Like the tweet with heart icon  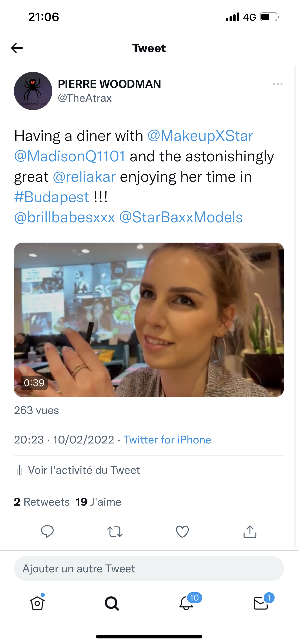pos(182,531)
